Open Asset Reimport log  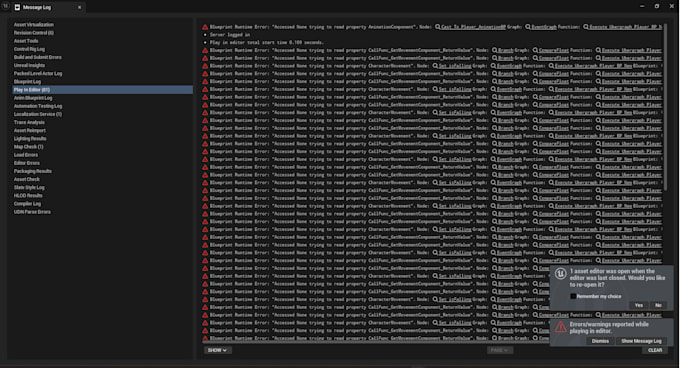coord(29,130)
